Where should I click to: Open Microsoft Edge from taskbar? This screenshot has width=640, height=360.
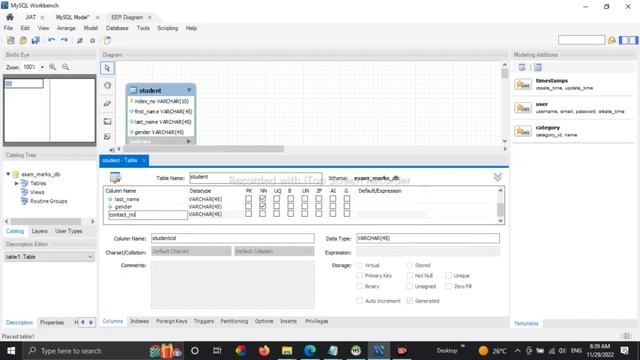tap(310, 351)
